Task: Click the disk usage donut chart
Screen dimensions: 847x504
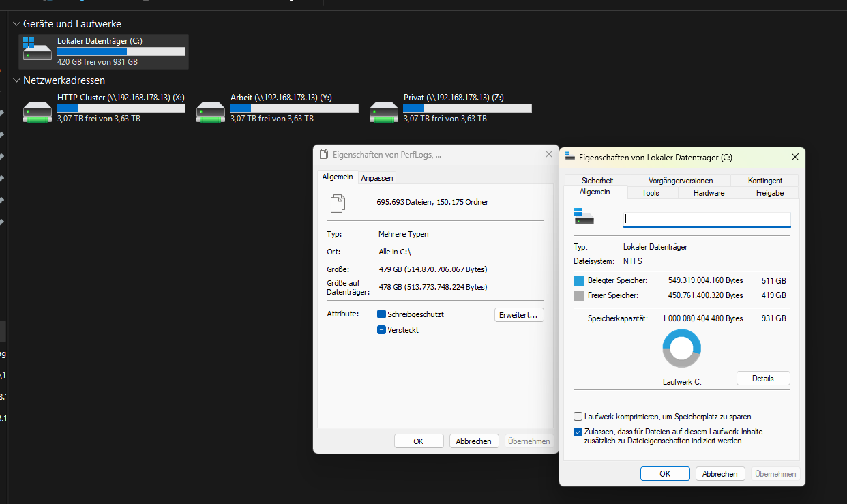Action: pyautogui.click(x=682, y=349)
